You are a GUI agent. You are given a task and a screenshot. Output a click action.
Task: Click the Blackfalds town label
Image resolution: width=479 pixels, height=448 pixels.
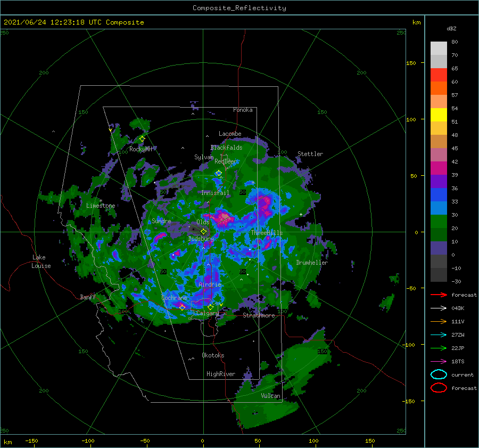[x=226, y=148]
